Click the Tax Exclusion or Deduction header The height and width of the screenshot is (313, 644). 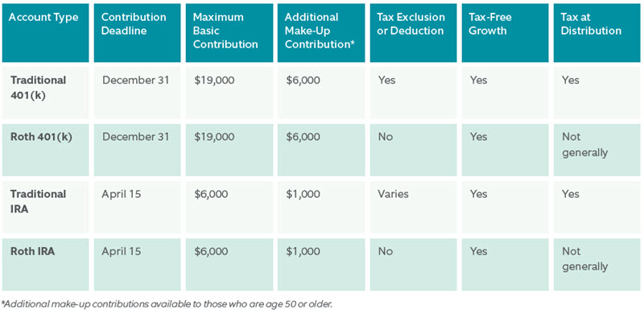pyautogui.click(x=413, y=33)
